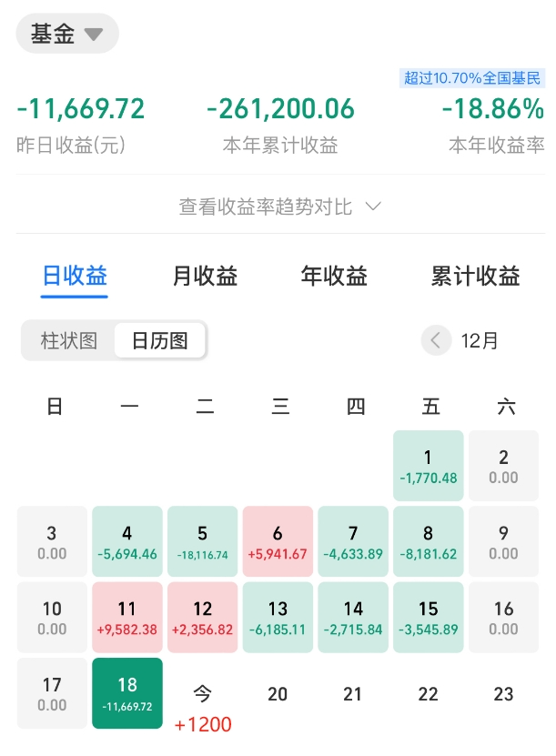Expand 查看收益率趋势对比 section
Viewport: 556px width, 756px height.
(280, 207)
